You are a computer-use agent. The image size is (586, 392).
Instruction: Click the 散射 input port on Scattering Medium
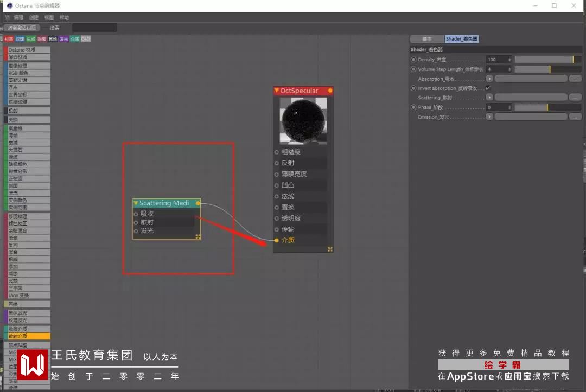136,222
